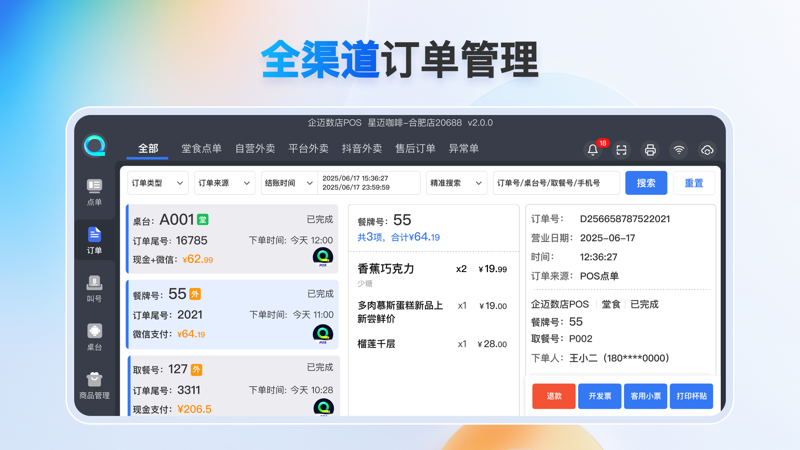Click the printer icon in header
This screenshot has width=800, height=450.
coord(650,150)
